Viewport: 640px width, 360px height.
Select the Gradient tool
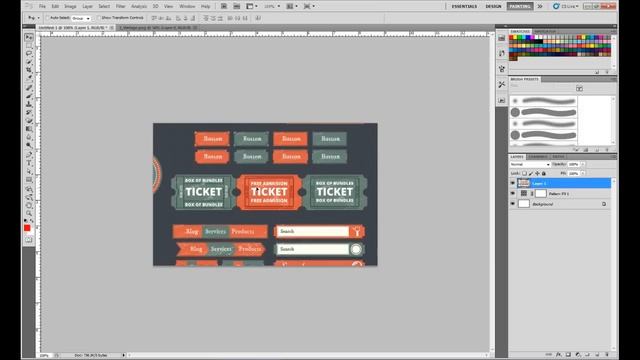tap(29, 129)
